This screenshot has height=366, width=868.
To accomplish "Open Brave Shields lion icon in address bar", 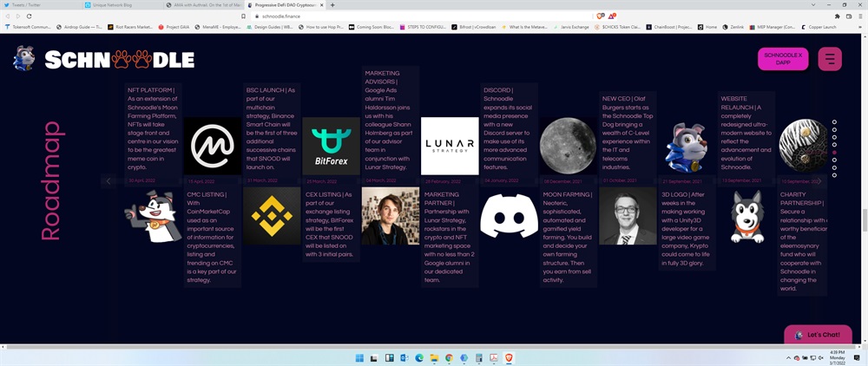I will point(601,16).
